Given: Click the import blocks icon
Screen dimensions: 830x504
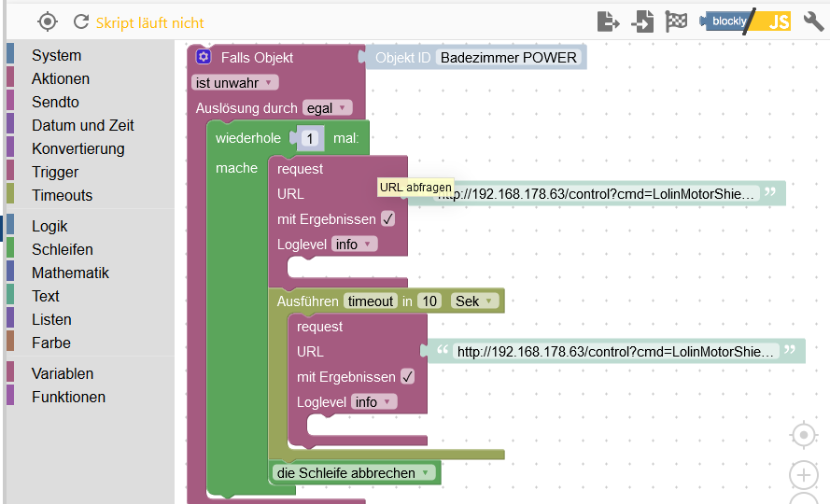Looking at the screenshot, I should pyautogui.click(x=642, y=21).
